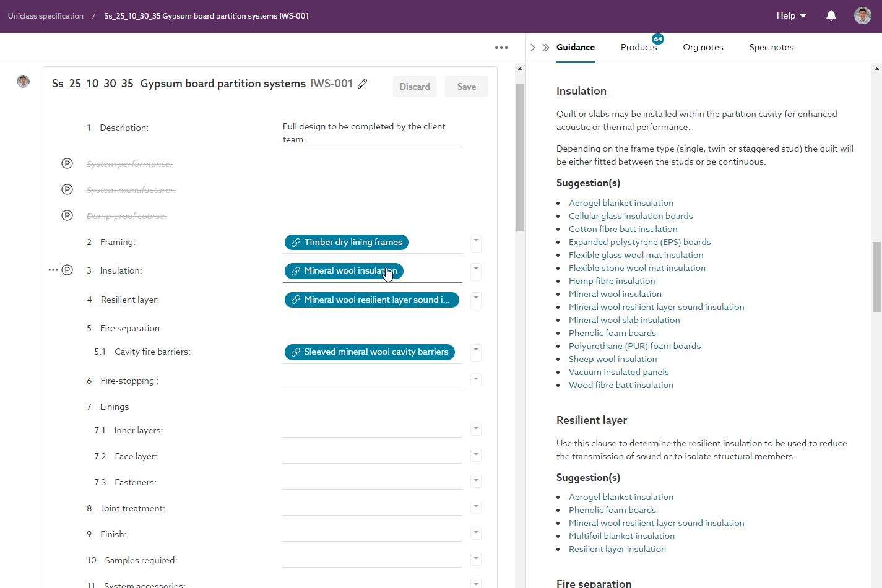This screenshot has width=882, height=588.
Task: Toggle the P marker beside System manufacturer
Action: tap(67, 189)
